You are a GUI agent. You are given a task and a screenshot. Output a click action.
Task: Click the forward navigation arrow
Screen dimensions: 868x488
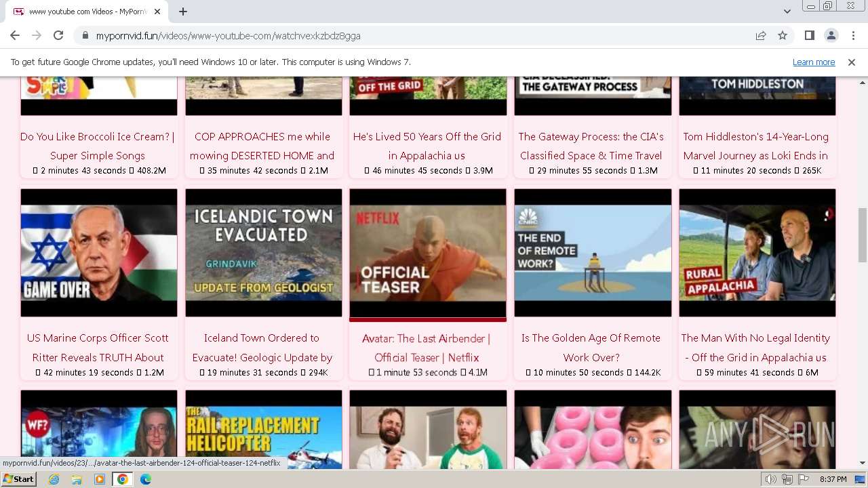37,35
